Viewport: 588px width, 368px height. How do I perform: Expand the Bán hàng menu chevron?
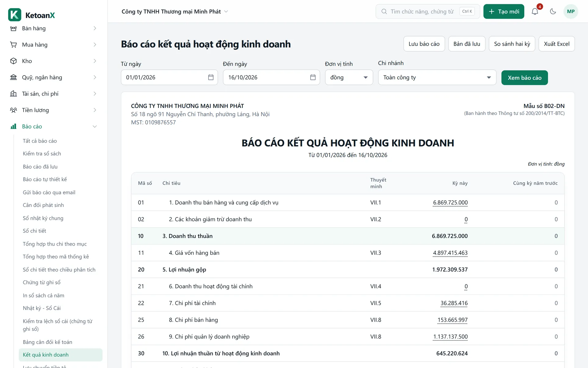point(95,29)
